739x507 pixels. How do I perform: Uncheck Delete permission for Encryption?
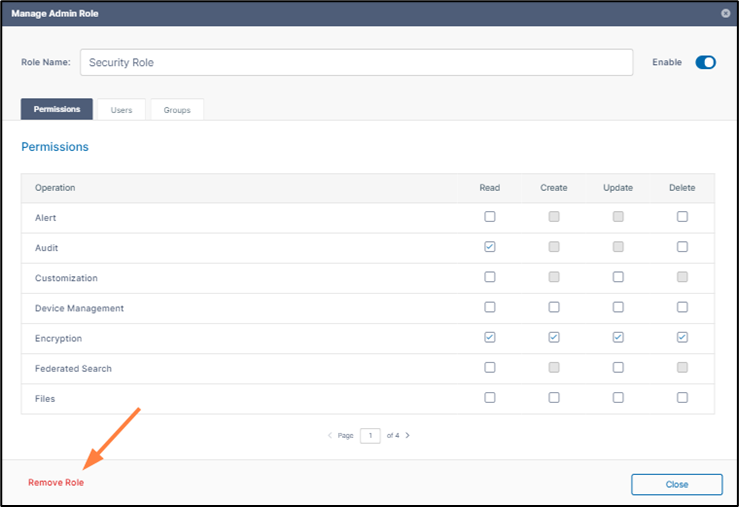pos(682,338)
